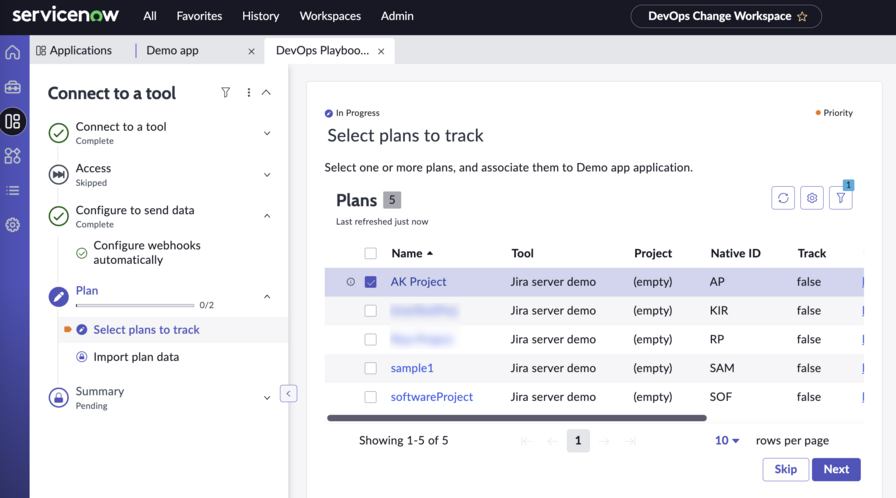Click the Native ID column header
The width and height of the screenshot is (896, 498).
(x=735, y=253)
